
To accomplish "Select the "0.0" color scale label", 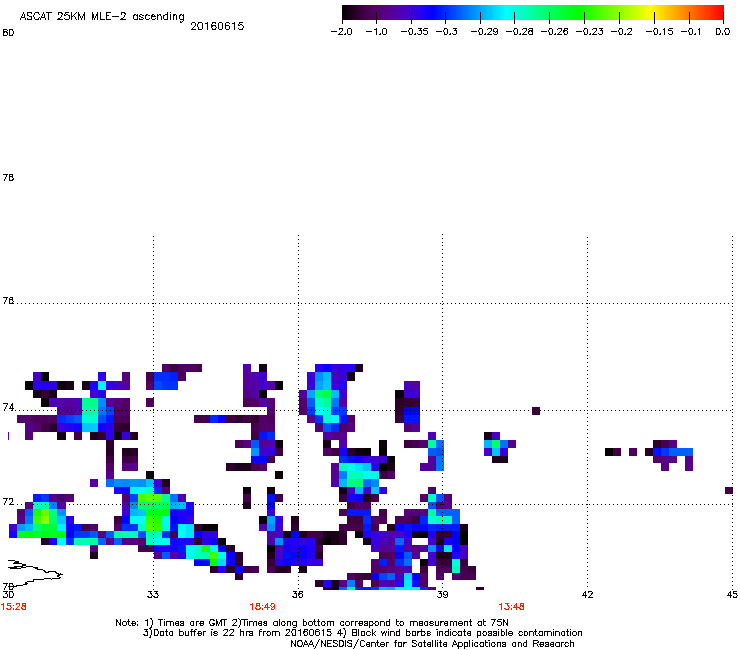I will [x=723, y=32].
